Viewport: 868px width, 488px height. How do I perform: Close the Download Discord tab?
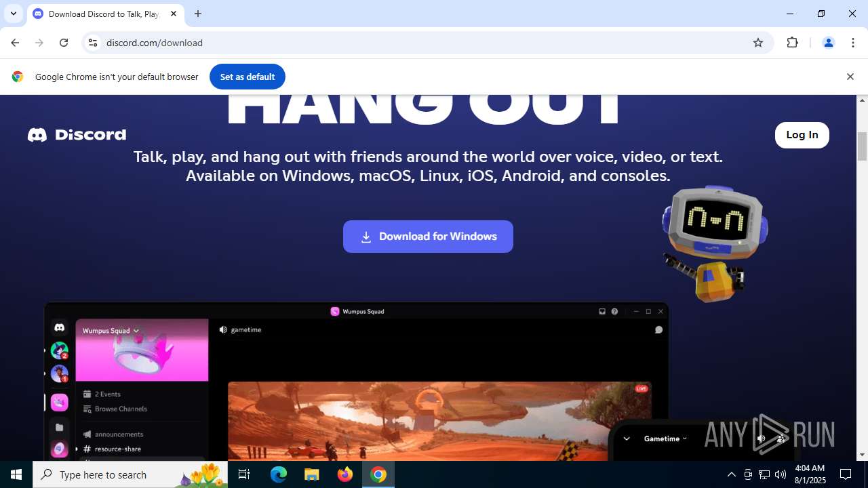(x=173, y=14)
